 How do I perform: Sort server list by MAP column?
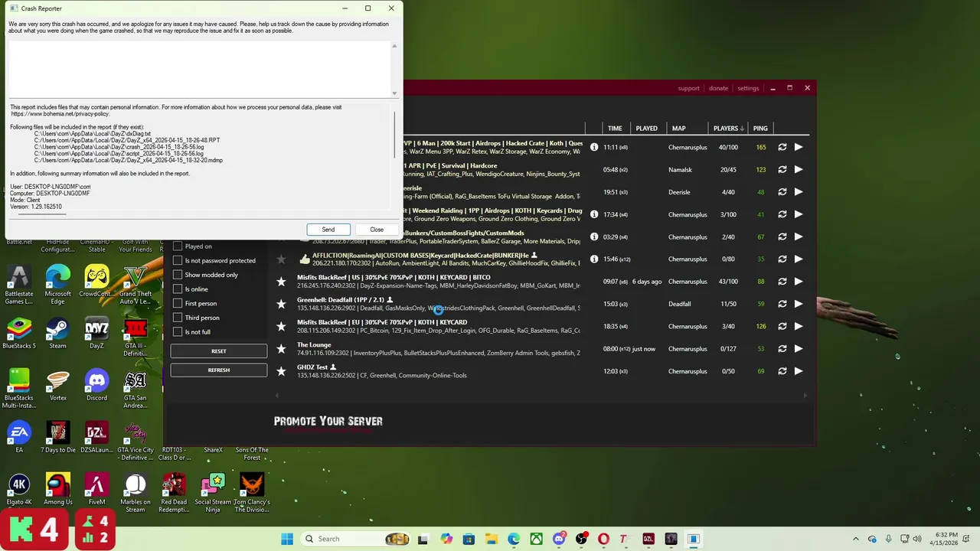coord(678,129)
